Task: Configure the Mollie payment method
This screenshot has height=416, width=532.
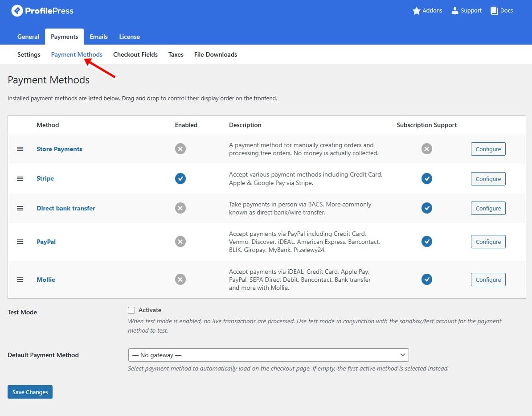Action: (488, 280)
